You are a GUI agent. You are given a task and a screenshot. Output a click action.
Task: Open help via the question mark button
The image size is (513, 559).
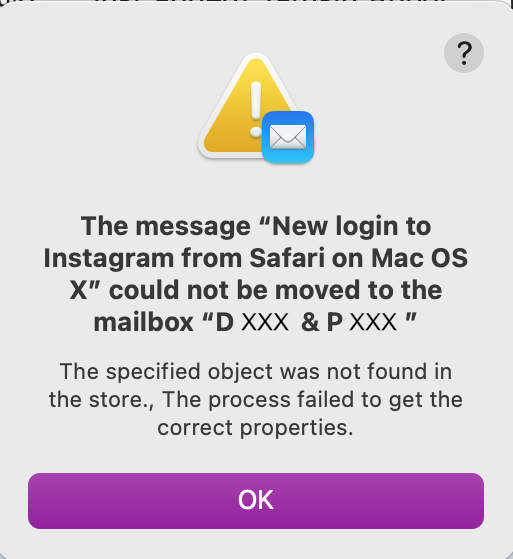coord(464,53)
